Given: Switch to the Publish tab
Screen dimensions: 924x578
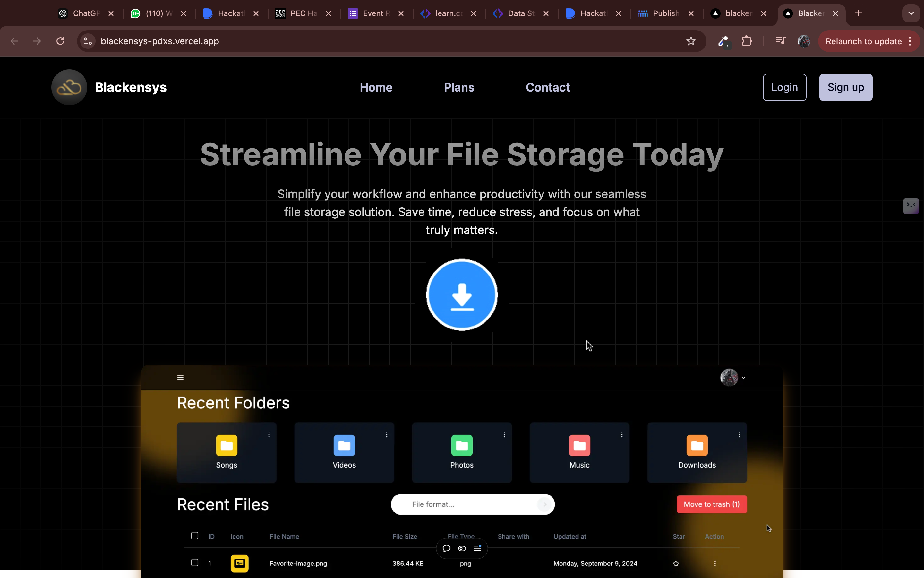Looking at the screenshot, I should tap(666, 13).
